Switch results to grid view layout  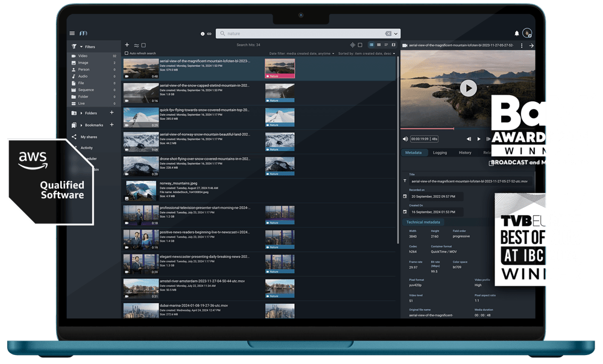coord(380,45)
